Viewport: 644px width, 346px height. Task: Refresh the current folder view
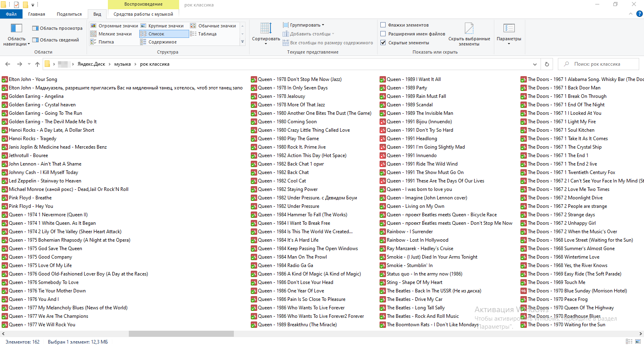click(547, 64)
